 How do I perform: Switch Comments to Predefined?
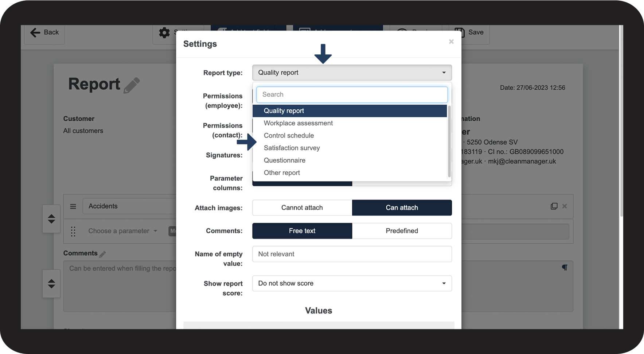pyautogui.click(x=402, y=231)
